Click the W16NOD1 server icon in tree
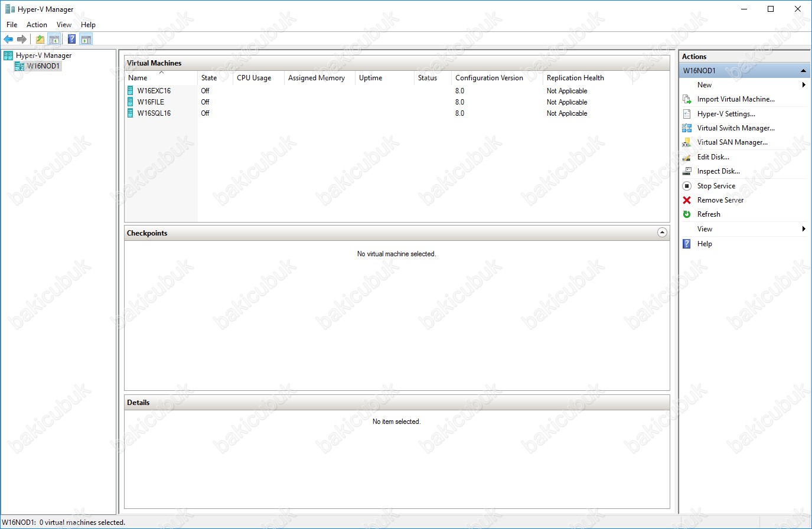Image resolution: width=812 pixels, height=529 pixels. coord(19,66)
